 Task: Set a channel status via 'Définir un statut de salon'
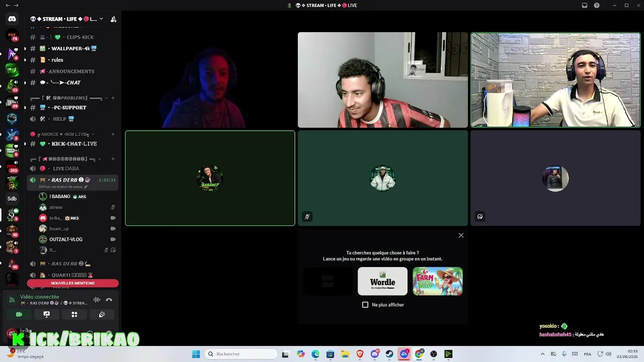point(63,187)
